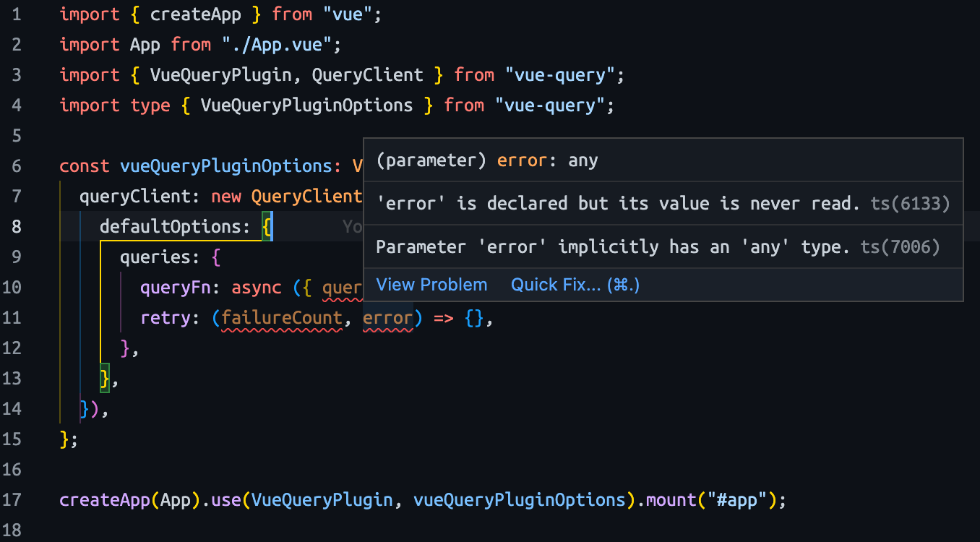This screenshot has height=542, width=980.
Task: Click the ts(6133) error code link
Action: 910,203
